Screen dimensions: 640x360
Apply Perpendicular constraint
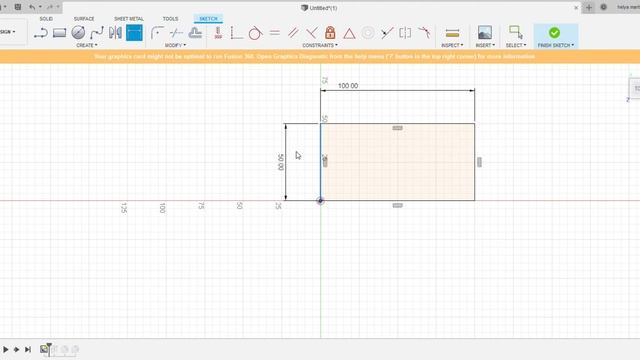click(x=312, y=33)
